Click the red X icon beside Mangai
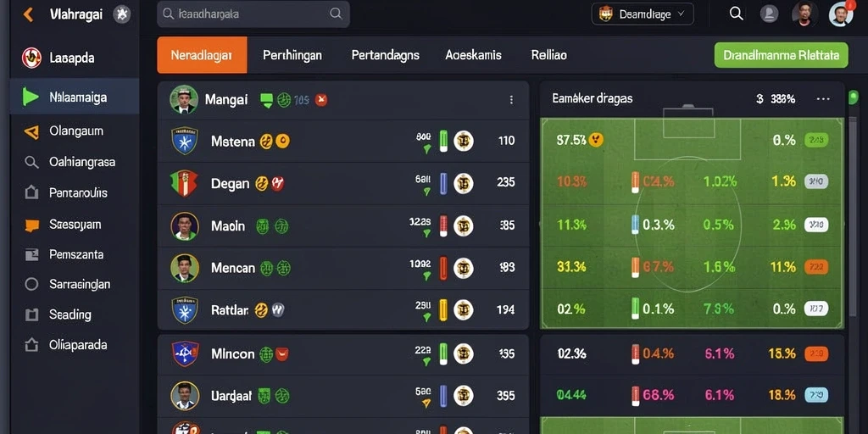The height and width of the screenshot is (434, 868). tap(321, 100)
